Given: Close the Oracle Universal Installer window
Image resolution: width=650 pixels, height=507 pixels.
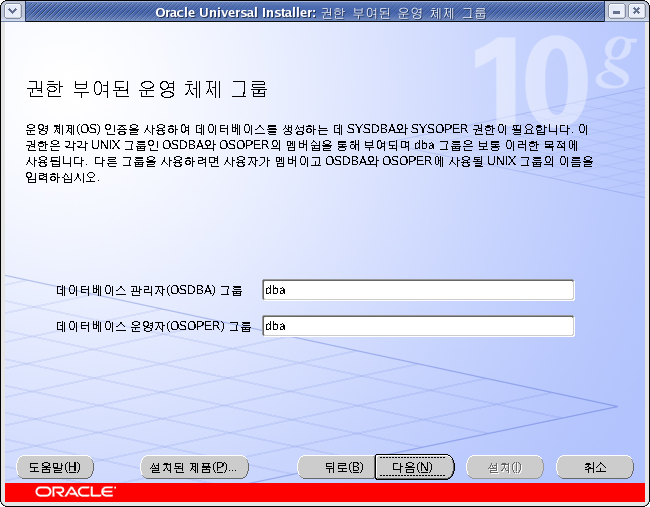Looking at the screenshot, I should click(636, 11).
